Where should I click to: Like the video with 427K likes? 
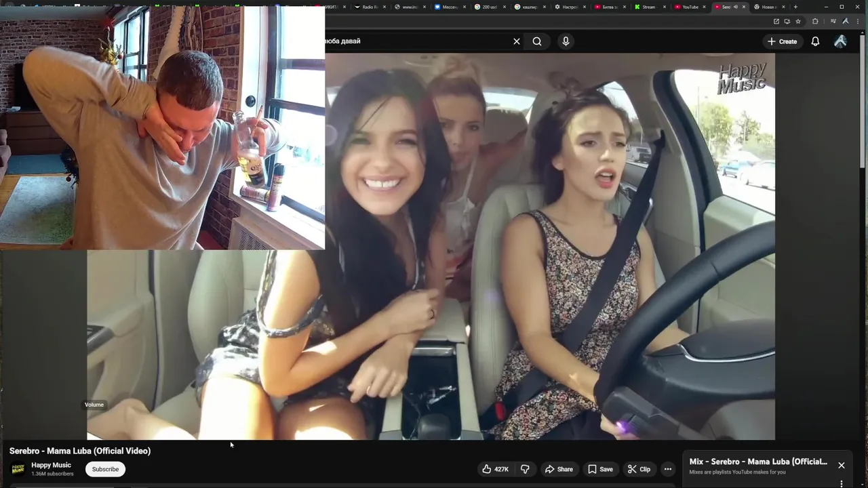click(x=495, y=469)
